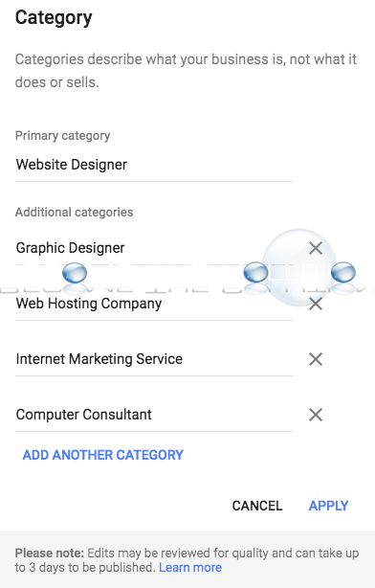The width and height of the screenshot is (375, 588).
Task: Click the Additional categories label
Action: [75, 212]
